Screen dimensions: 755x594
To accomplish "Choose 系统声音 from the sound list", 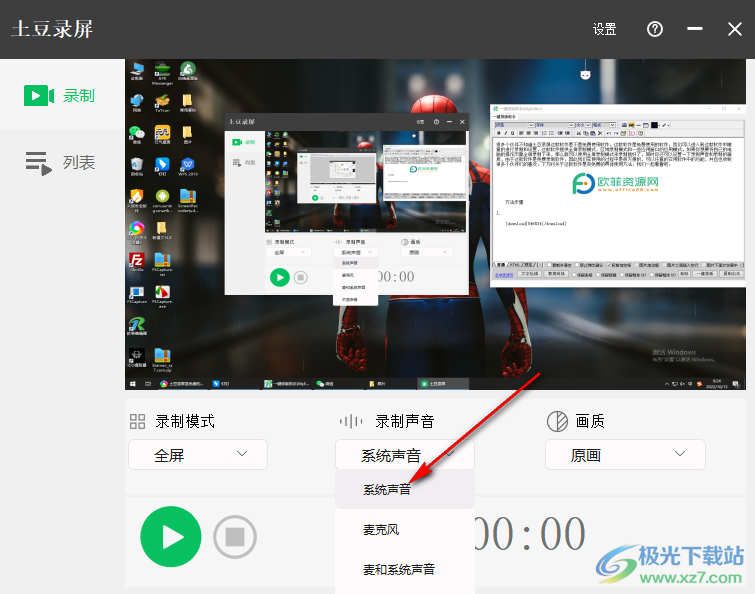I will pos(405,490).
